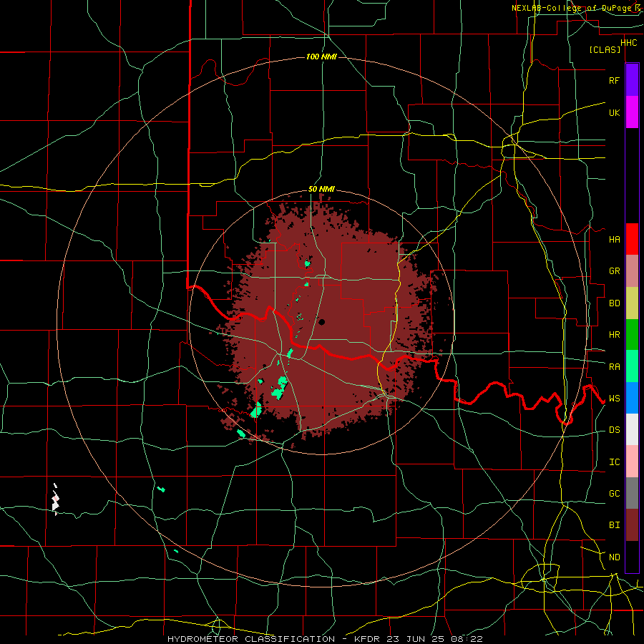The image size is (644, 644).
Task: Select the DS dry snow white swatch
Action: [632, 429]
